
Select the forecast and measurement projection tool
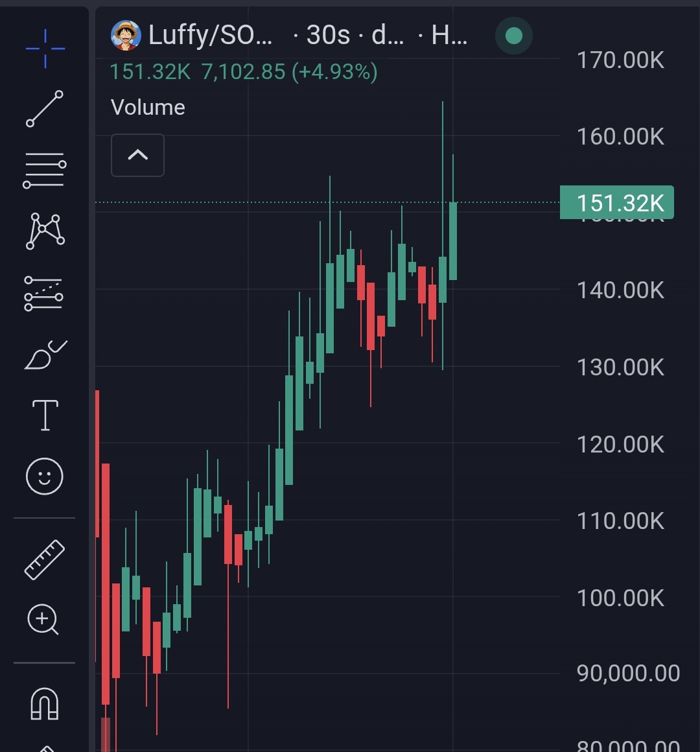[43, 294]
